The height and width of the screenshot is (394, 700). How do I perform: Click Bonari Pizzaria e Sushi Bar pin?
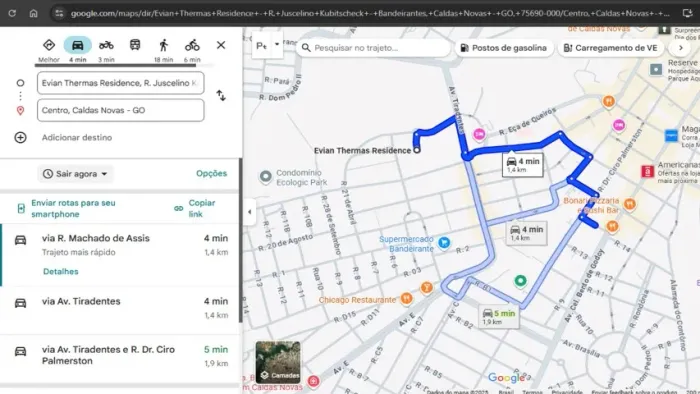(x=629, y=204)
